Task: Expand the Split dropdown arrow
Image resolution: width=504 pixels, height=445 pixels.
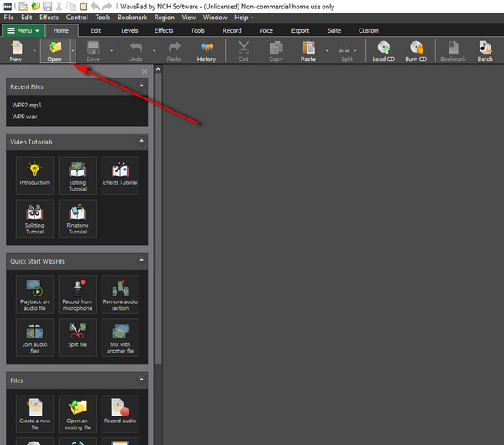Action: pyautogui.click(x=355, y=50)
